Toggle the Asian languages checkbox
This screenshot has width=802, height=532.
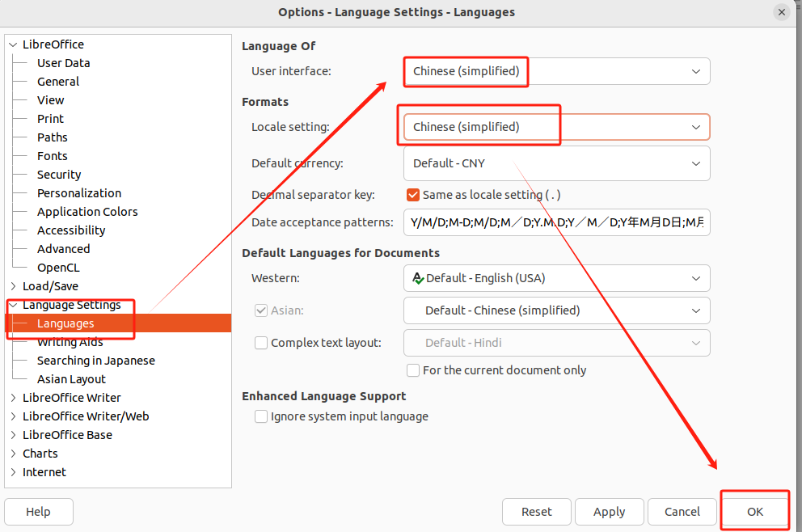261,310
